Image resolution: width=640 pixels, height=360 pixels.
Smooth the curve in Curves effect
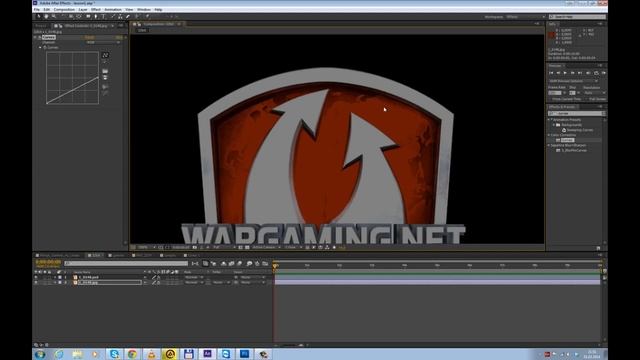[105, 87]
